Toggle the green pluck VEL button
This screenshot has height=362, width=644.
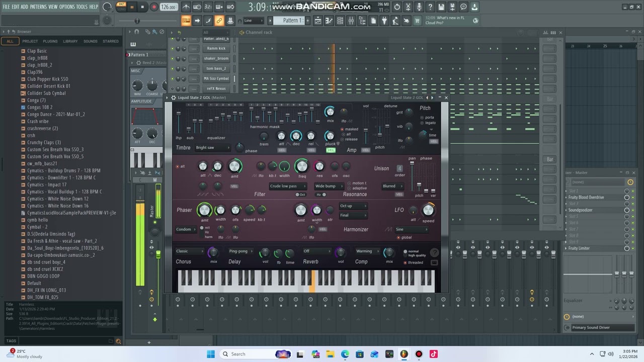(x=331, y=150)
